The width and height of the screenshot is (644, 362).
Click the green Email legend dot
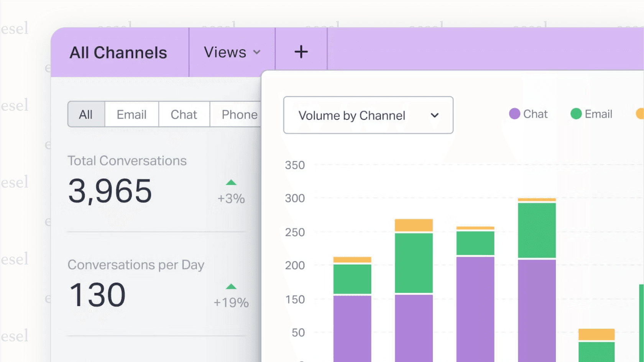click(576, 114)
